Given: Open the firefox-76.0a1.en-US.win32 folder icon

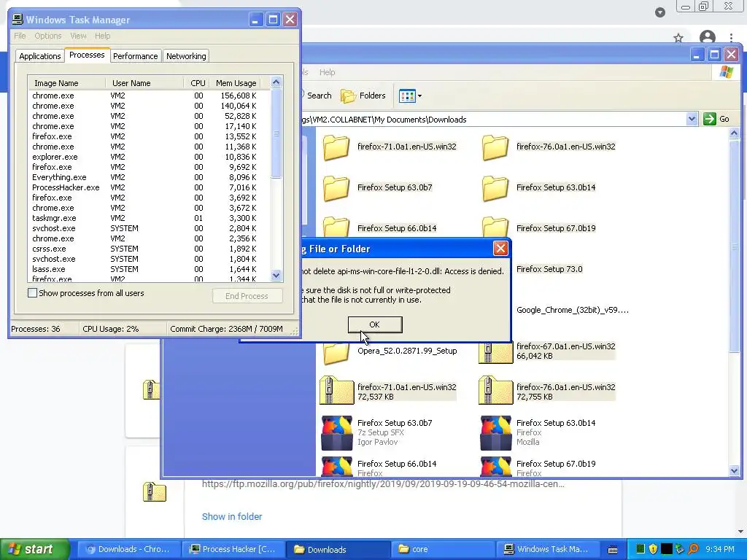Looking at the screenshot, I should pos(495,147).
